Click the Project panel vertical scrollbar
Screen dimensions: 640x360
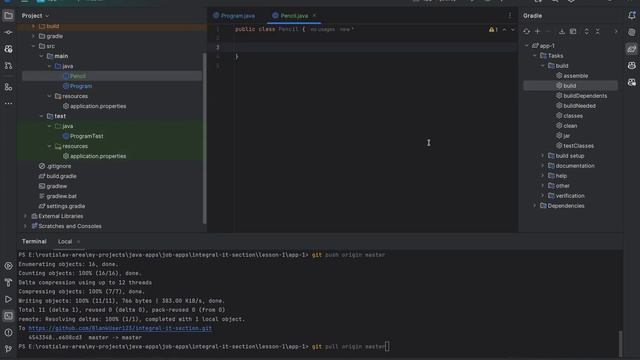coord(204,138)
